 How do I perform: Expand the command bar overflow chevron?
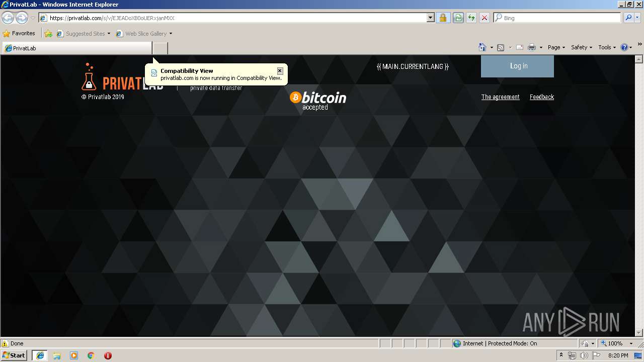tap(640, 44)
